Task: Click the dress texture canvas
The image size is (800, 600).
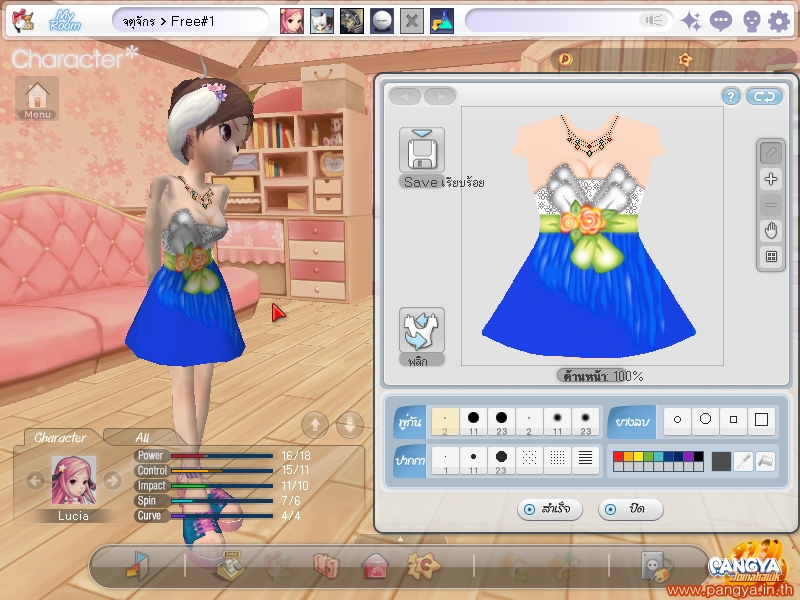Action: 592,236
